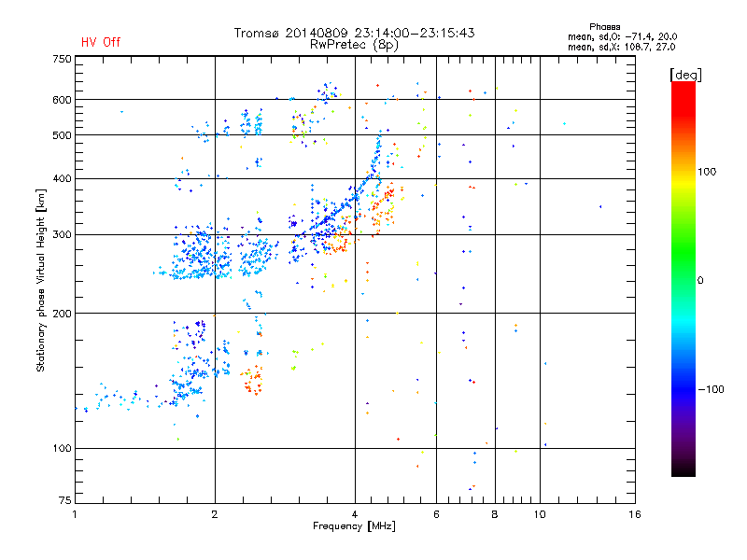This screenshot has height=560, width=747.
Task: Click frequency tick label 8
Action: pyautogui.click(x=495, y=514)
